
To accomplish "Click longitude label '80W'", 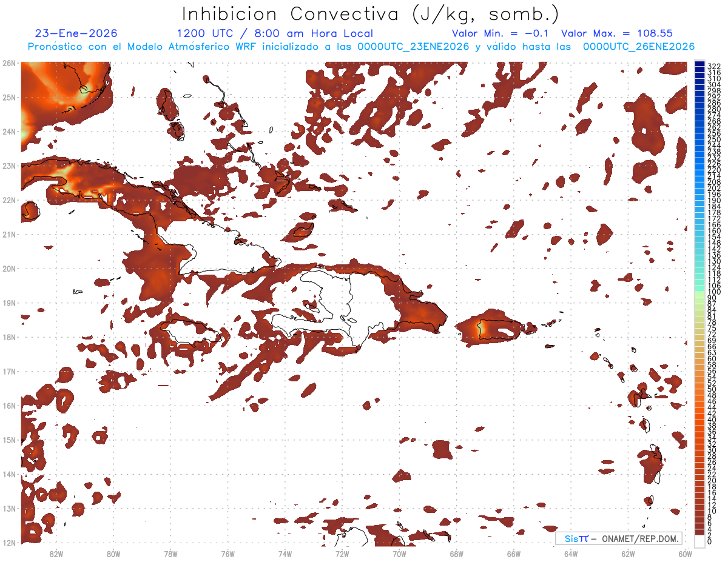I will [x=113, y=554].
